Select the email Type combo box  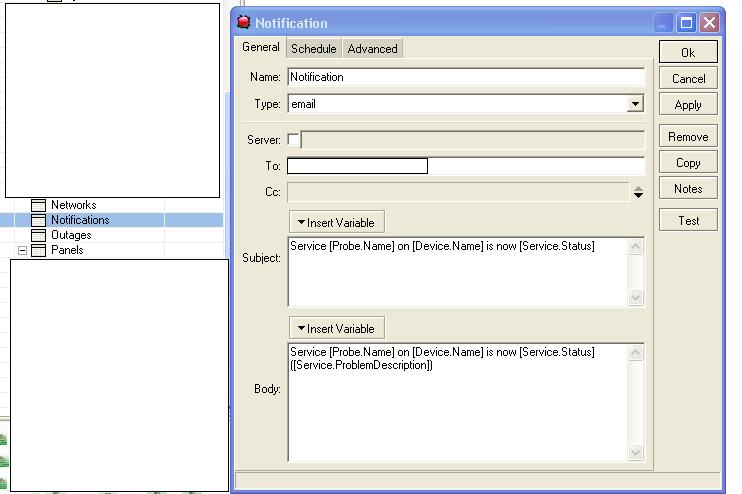click(466, 104)
